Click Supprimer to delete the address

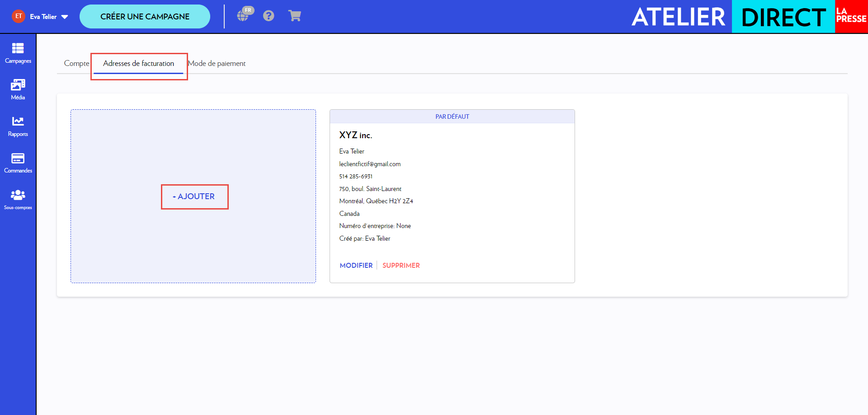(401, 266)
